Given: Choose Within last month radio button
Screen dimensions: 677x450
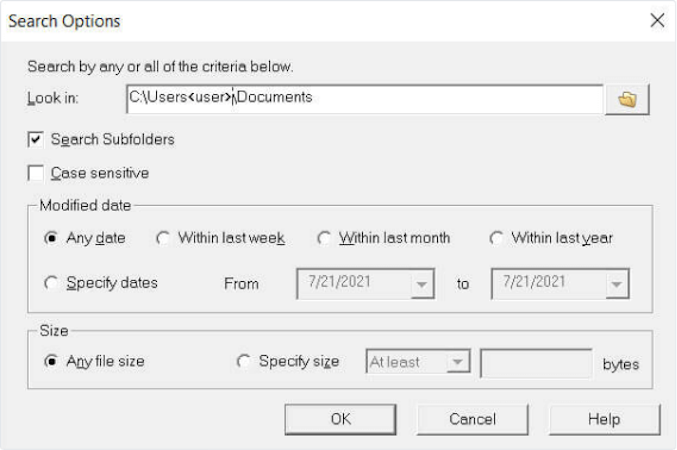Looking at the screenshot, I should pos(324,238).
